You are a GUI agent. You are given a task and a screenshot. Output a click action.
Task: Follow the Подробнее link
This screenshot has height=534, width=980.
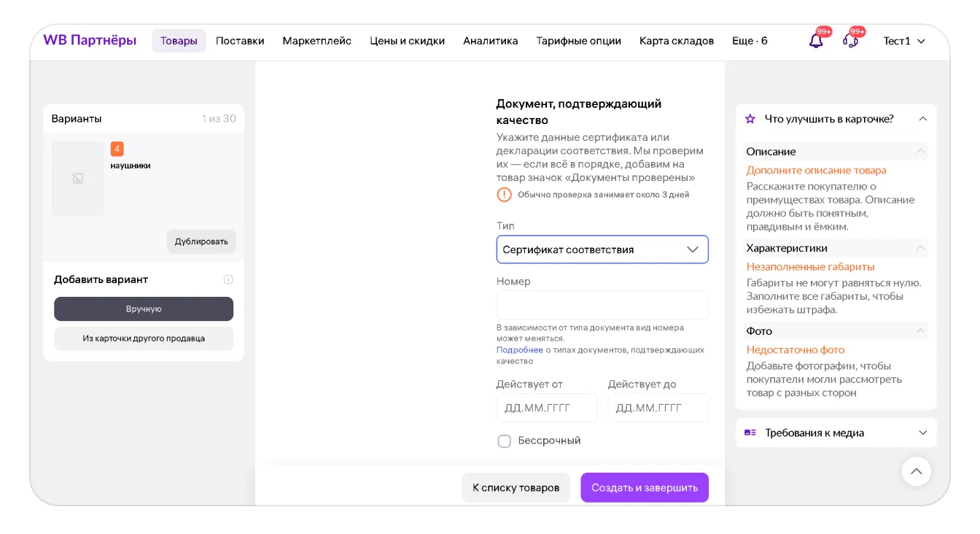click(x=519, y=350)
